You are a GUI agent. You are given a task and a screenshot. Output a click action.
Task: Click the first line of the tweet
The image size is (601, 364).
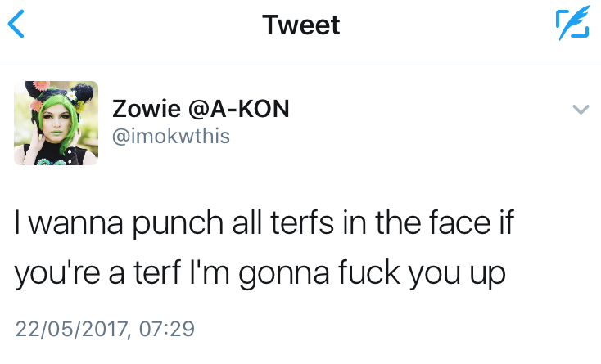[x=264, y=222]
